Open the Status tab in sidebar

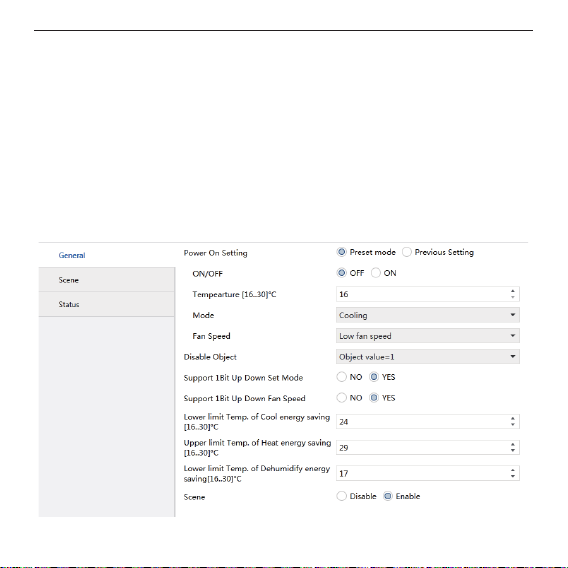click(106, 304)
